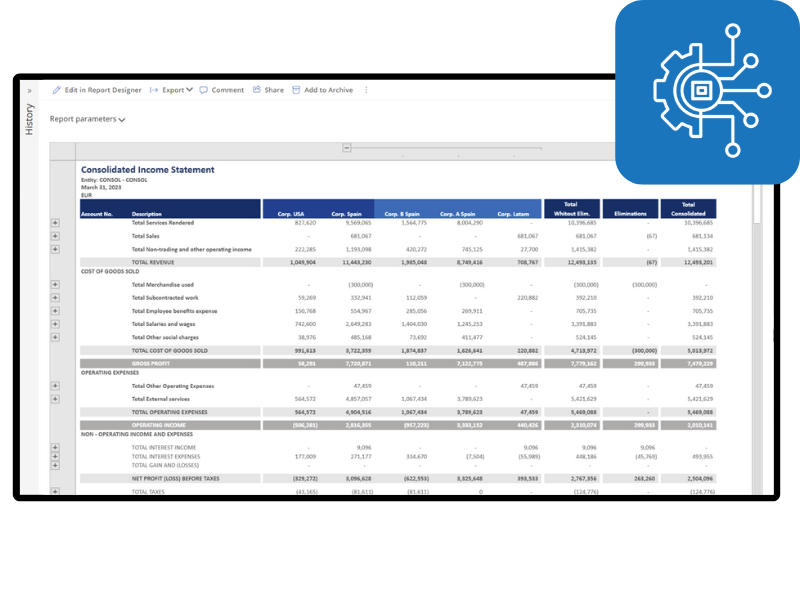Expand the Total External services row
This screenshot has width=800, height=600.
point(55,399)
